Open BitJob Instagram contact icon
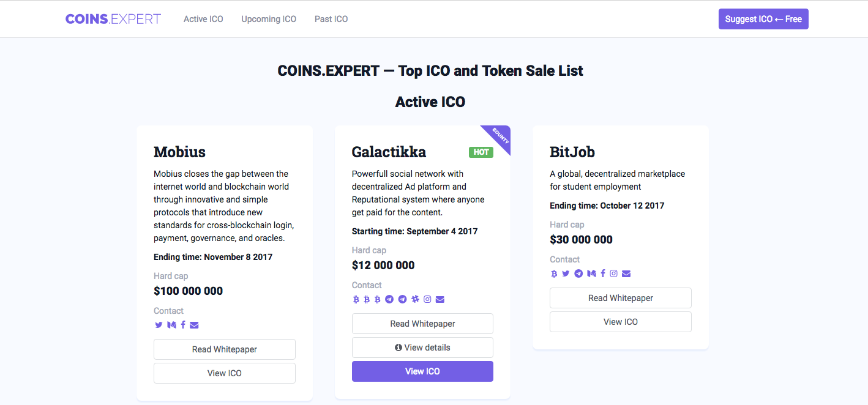 pyautogui.click(x=613, y=273)
